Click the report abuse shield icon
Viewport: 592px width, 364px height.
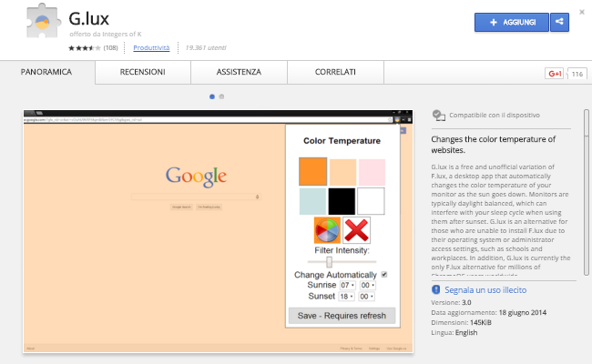435,289
